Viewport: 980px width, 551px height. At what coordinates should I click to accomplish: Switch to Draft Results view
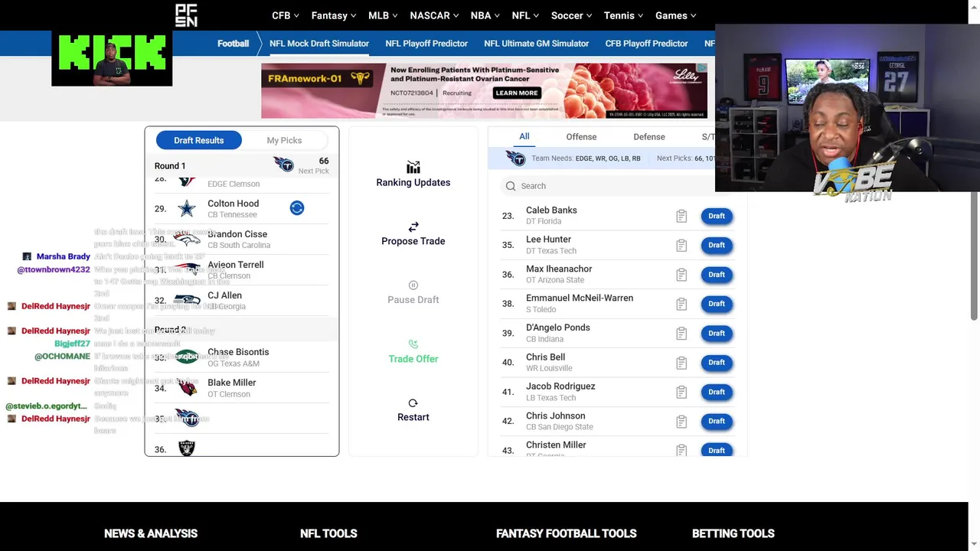(x=199, y=140)
